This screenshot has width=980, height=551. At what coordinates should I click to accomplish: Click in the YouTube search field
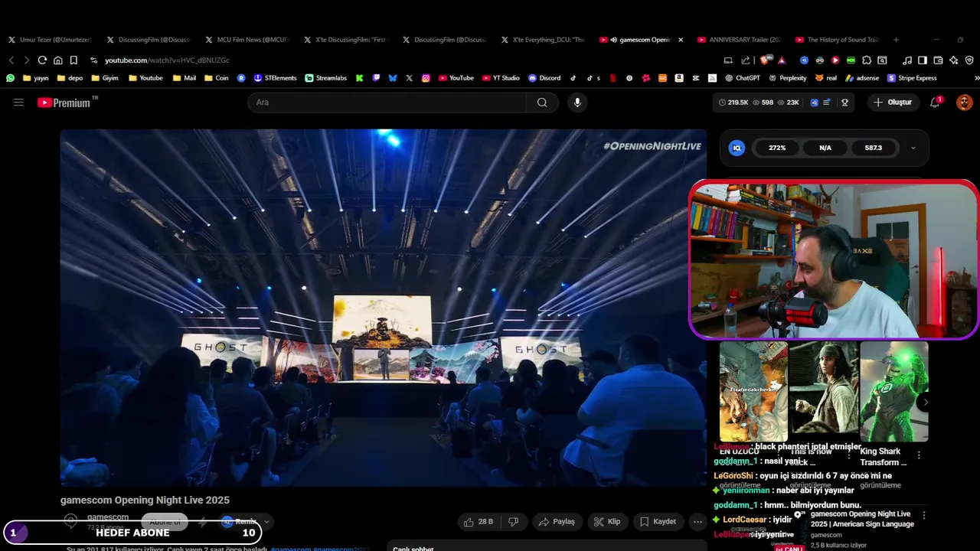(387, 102)
